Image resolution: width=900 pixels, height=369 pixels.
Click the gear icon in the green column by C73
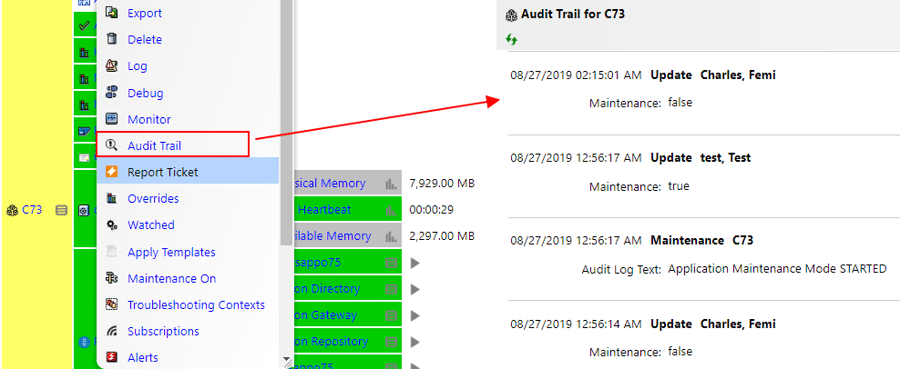tap(83, 211)
